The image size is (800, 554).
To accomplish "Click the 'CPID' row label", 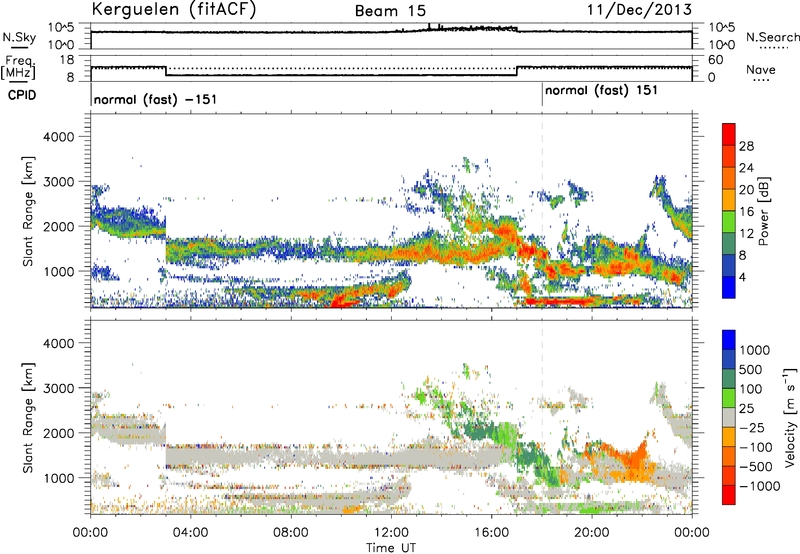I will 22,95.
